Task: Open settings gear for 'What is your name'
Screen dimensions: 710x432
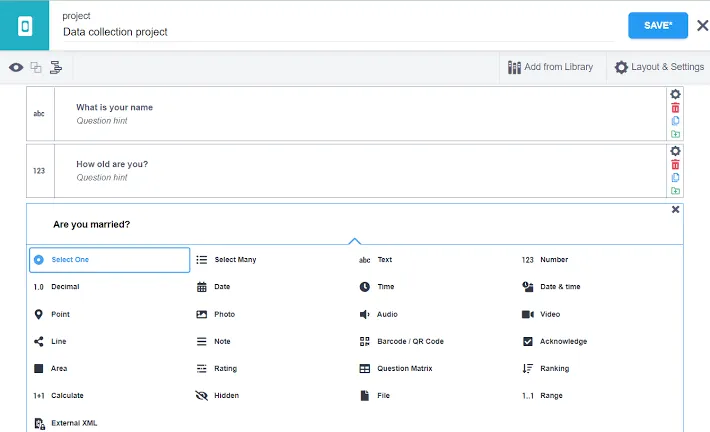Action: 675,94
